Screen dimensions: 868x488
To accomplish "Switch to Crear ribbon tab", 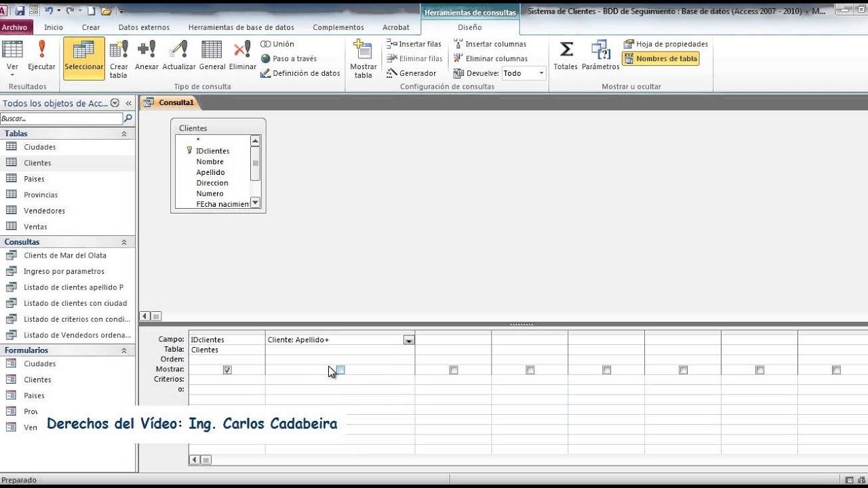I will coord(91,28).
